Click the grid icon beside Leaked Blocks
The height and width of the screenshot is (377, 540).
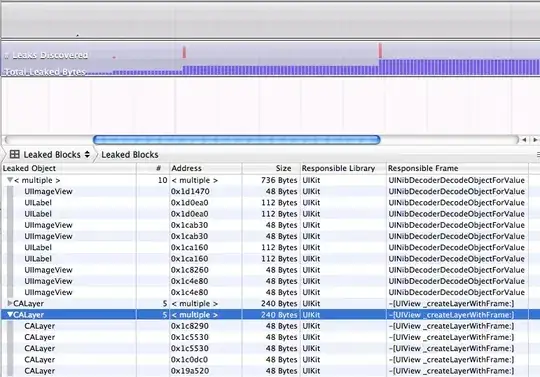pyautogui.click(x=14, y=154)
